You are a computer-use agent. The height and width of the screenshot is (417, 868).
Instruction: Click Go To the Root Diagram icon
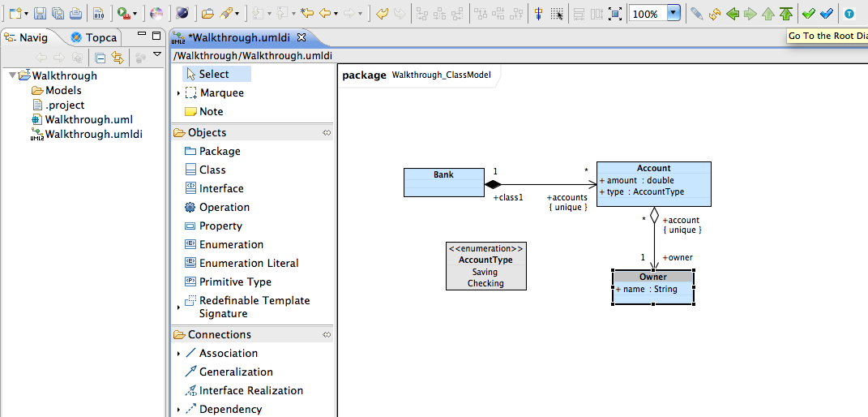tap(785, 13)
